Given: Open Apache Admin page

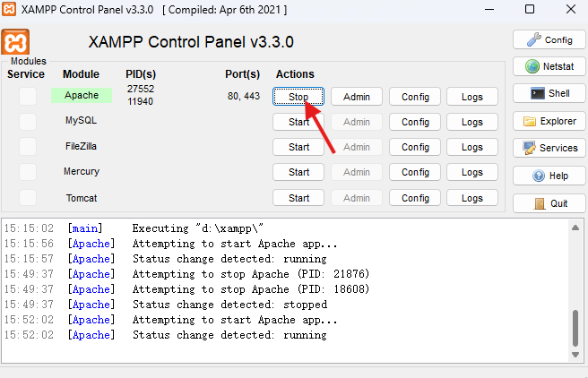Looking at the screenshot, I should tap(357, 97).
